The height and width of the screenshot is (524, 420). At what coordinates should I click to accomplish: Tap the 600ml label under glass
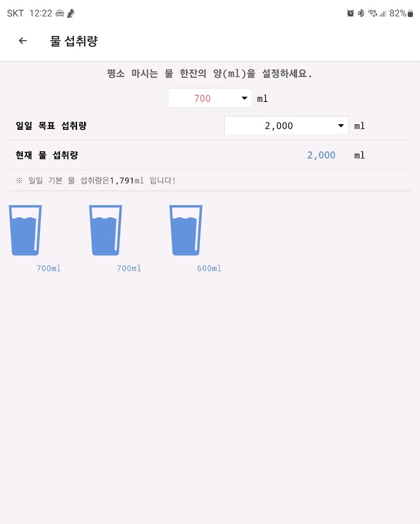click(209, 269)
